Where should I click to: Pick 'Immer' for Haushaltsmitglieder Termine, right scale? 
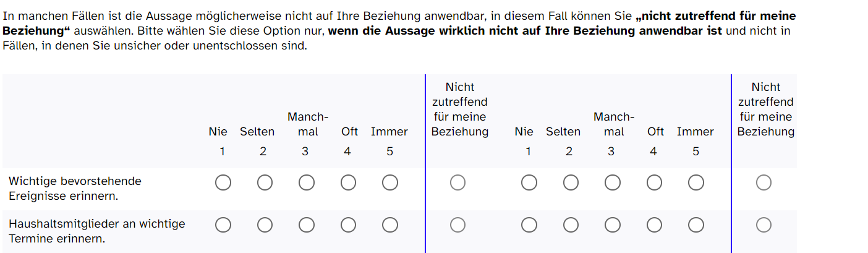pyautogui.click(x=696, y=225)
